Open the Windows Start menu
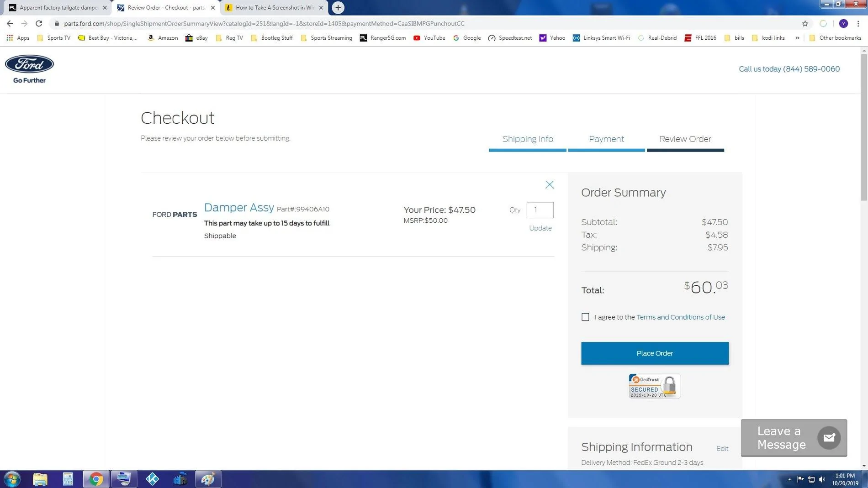The height and width of the screenshot is (488, 868). click(x=12, y=479)
